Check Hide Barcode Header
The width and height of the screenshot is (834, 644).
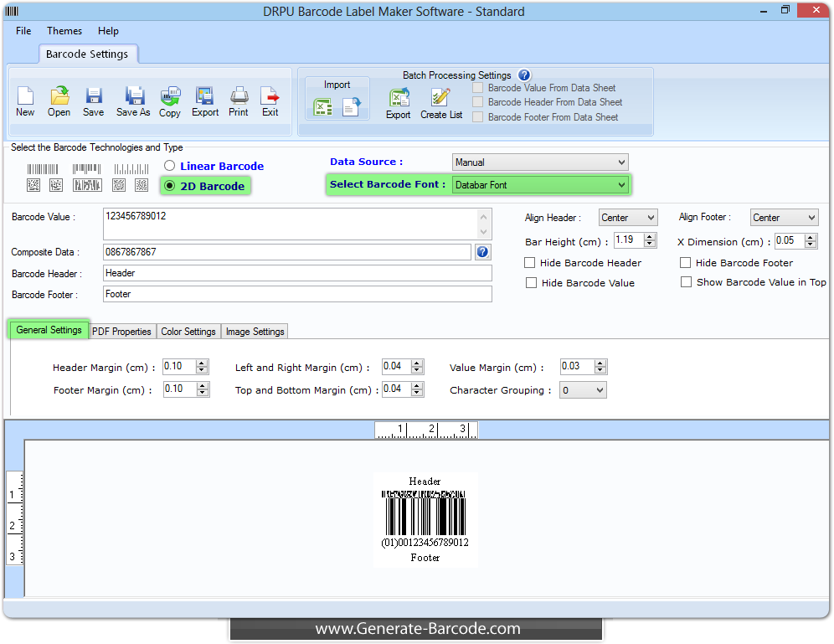(530, 263)
